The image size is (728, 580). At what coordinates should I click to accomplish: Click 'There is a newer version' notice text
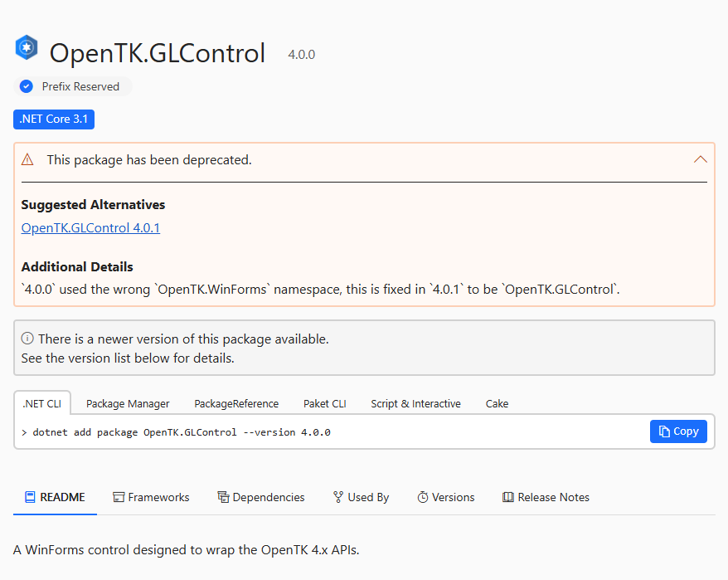(183, 339)
